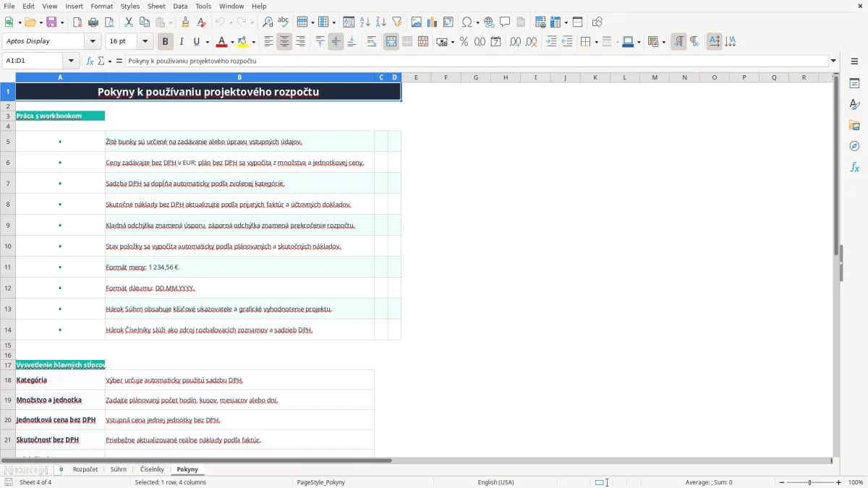Click the Add Decimal Place icon
Image resolution: width=868 pixels, height=488 pixels.
pyautogui.click(x=516, y=42)
